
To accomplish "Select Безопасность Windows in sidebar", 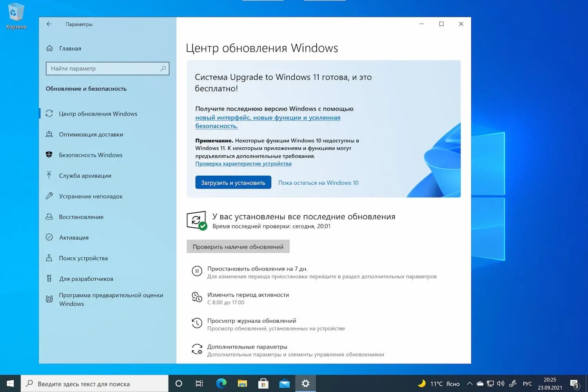I will click(x=107, y=155).
